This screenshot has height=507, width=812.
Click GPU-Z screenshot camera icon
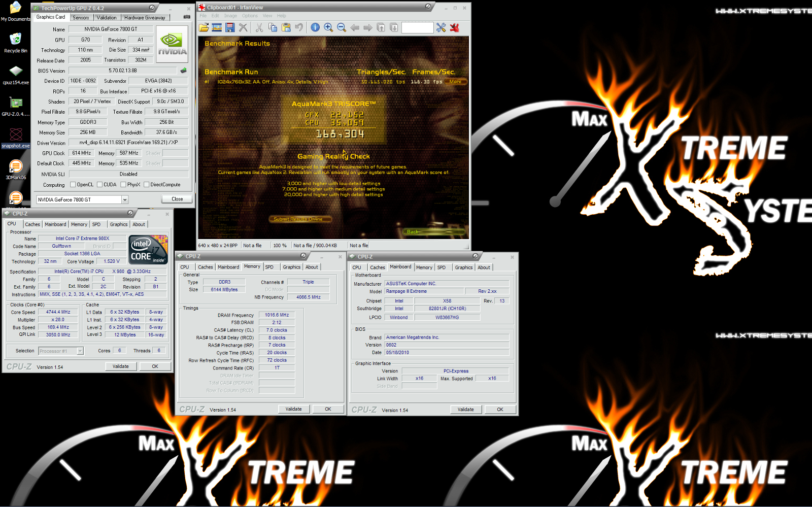187,17
